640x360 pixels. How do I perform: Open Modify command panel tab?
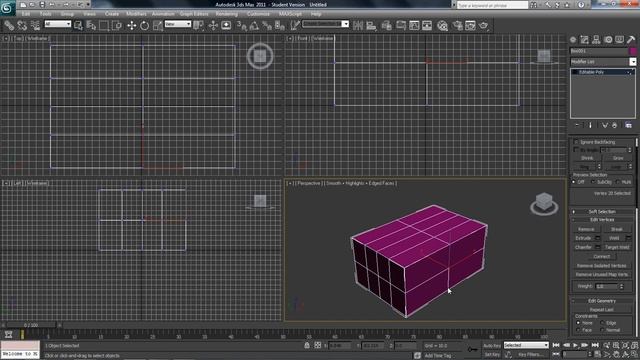coord(584,40)
